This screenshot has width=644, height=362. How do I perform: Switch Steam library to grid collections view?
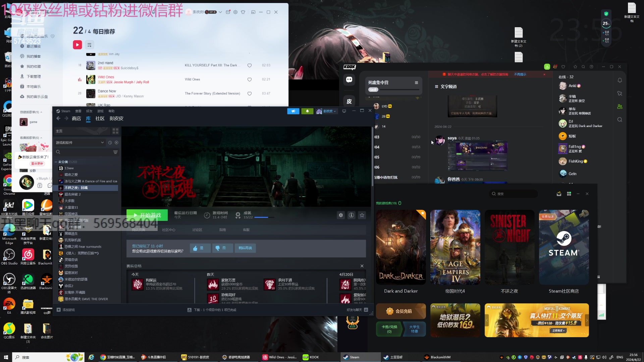point(115,131)
